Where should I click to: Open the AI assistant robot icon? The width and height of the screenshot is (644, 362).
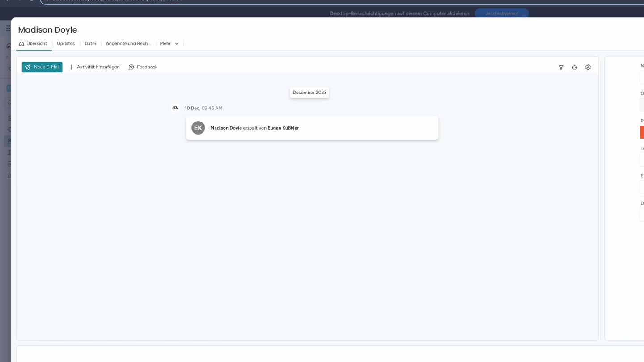coord(574,67)
